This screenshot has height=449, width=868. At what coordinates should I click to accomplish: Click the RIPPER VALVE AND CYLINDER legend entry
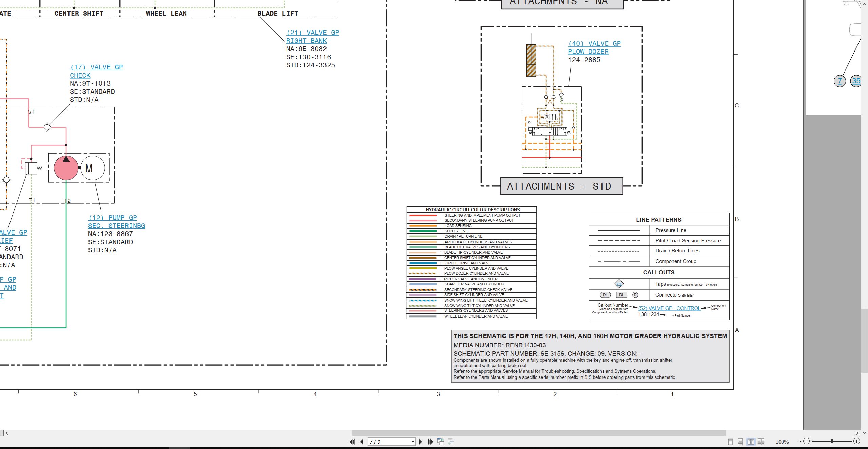[x=471, y=279]
